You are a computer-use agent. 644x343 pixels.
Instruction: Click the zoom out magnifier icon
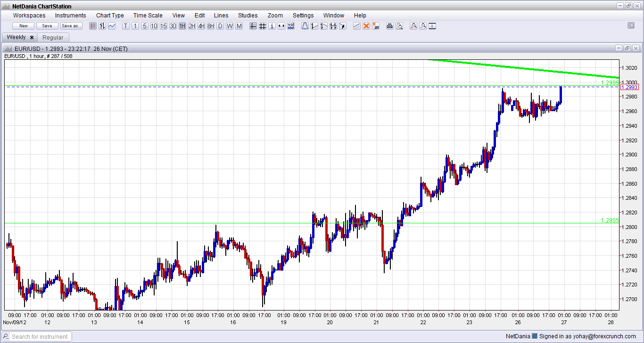(423, 26)
